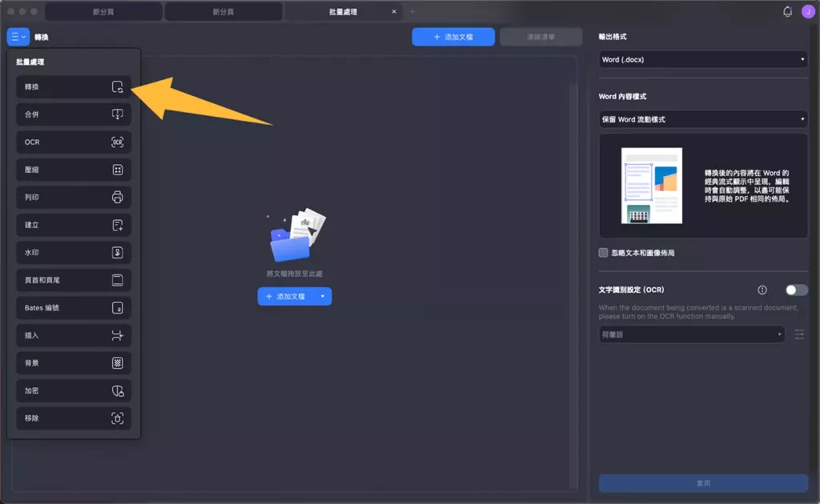
Task: Select the 背景 (Background) batch tool
Action: click(72, 362)
